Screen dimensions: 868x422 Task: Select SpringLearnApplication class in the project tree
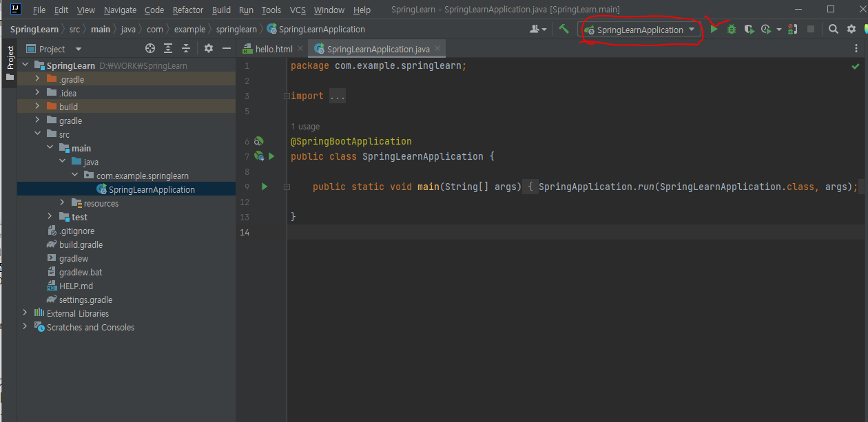pyautogui.click(x=126, y=189)
